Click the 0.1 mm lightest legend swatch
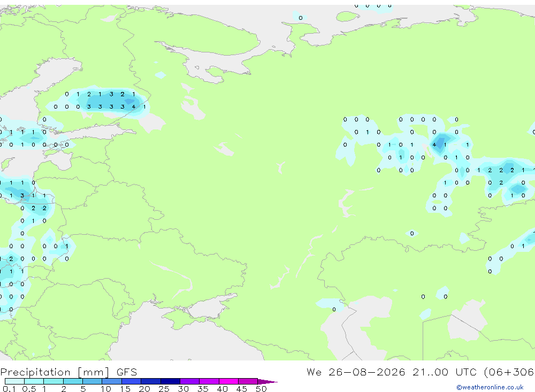 [14, 381]
